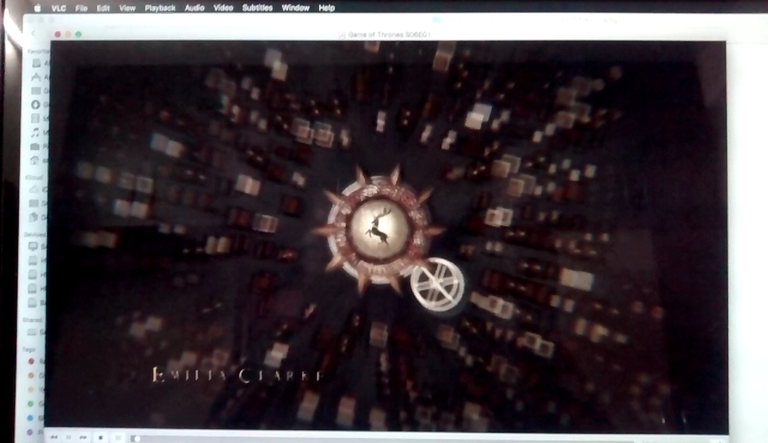Viewport: 768px width, 443px height.
Task: Click the fast forward button
Action: coord(83,437)
